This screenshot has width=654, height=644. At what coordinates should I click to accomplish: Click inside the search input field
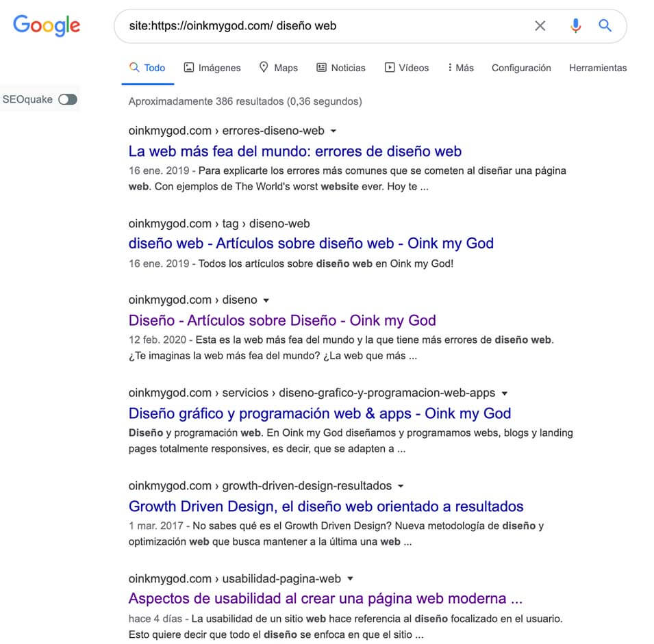308,25
